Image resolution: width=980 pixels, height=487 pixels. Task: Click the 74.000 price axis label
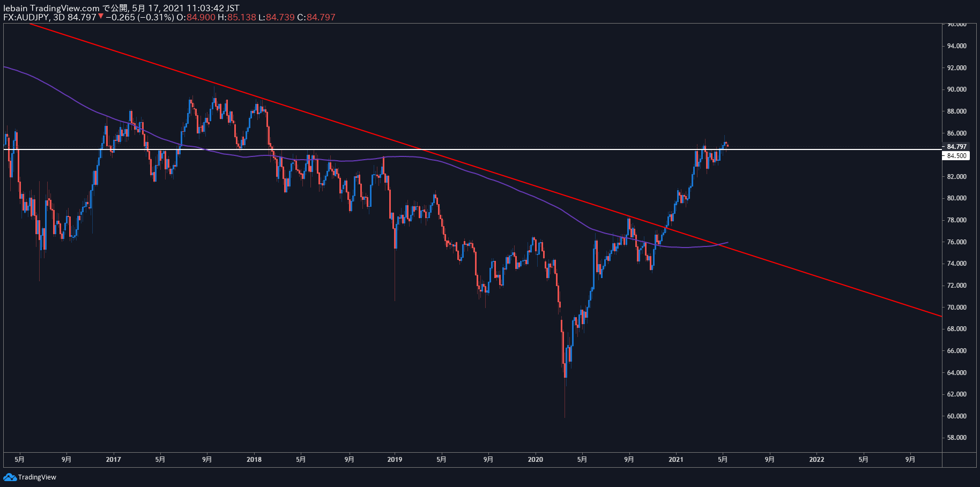pos(957,264)
